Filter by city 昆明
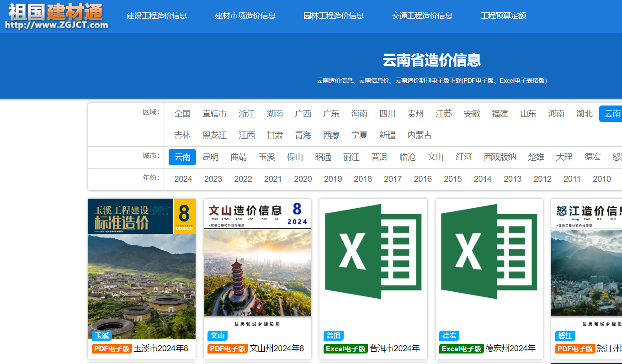Viewport: 622px width, 364px height. 211,157
